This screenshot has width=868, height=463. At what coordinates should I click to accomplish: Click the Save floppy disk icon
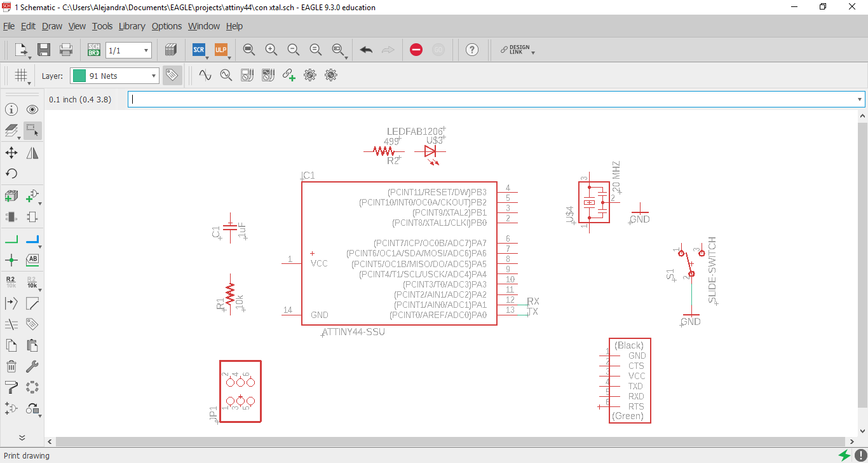click(44, 50)
